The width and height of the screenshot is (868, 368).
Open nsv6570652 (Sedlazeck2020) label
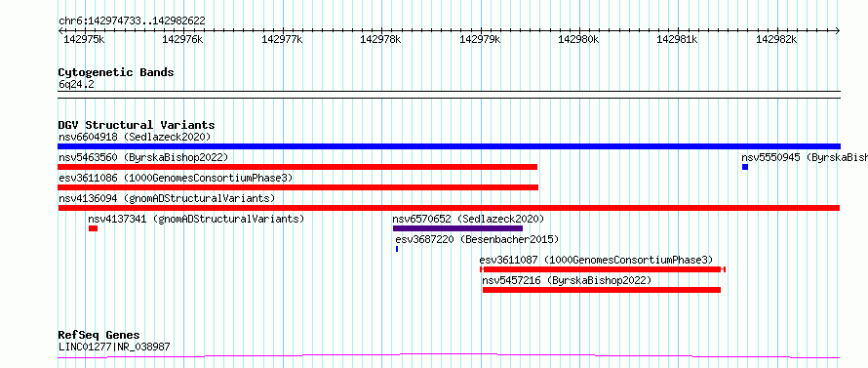(468, 219)
